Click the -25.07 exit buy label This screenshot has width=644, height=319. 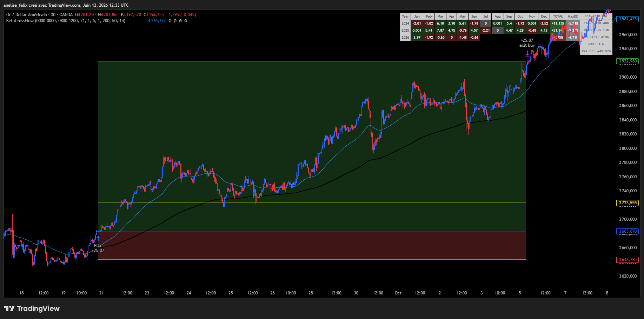point(527,43)
